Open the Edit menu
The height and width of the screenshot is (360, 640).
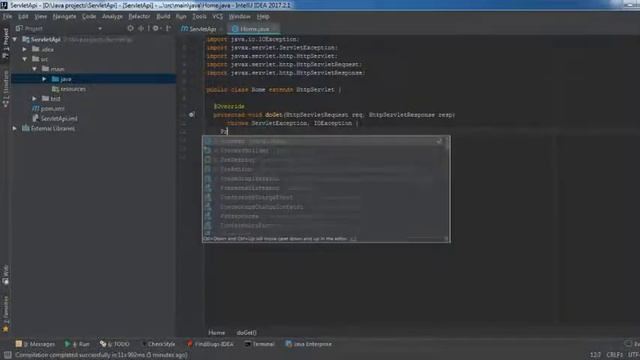[x=23, y=17]
